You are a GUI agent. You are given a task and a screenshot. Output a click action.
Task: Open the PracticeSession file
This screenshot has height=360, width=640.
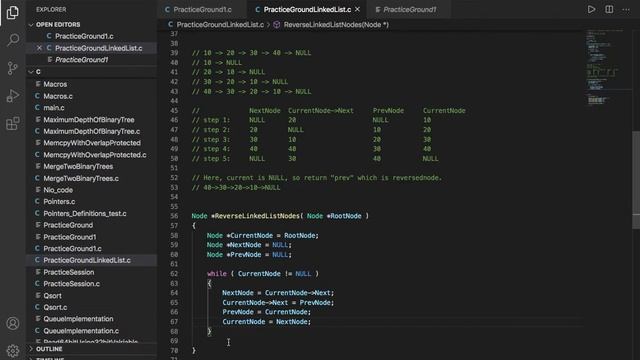(x=69, y=272)
